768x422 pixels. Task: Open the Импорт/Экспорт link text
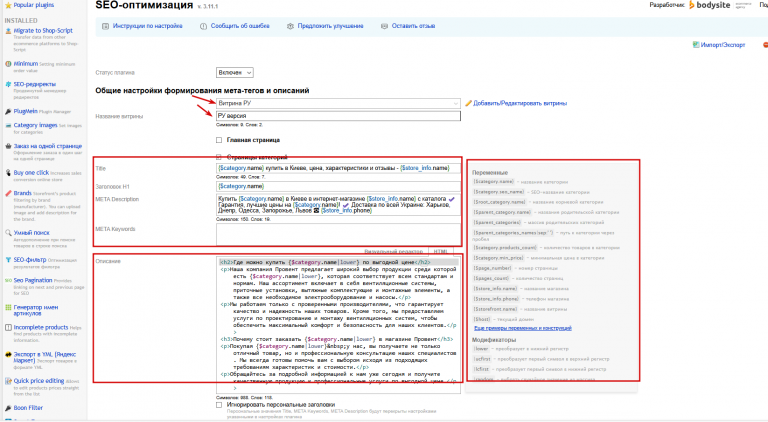point(723,45)
